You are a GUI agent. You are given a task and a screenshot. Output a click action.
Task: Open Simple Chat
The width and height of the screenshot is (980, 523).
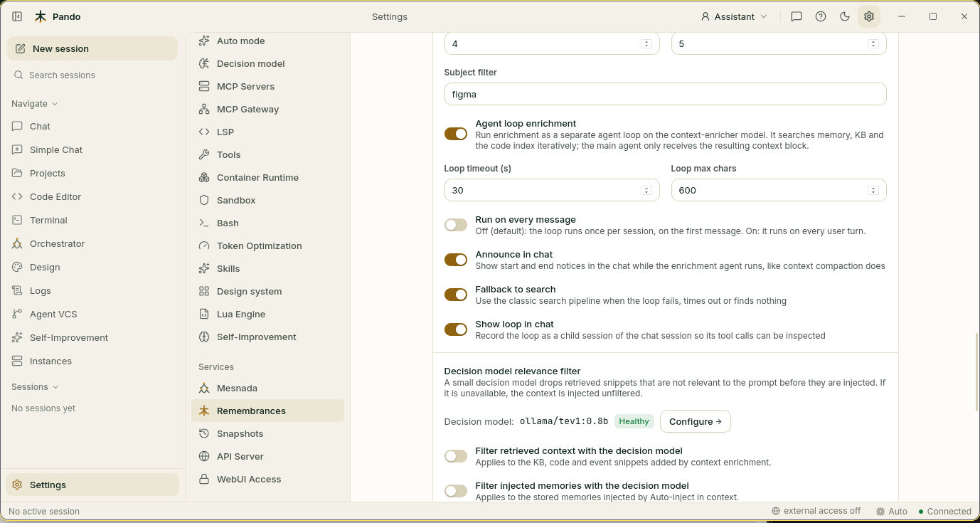pos(92,149)
